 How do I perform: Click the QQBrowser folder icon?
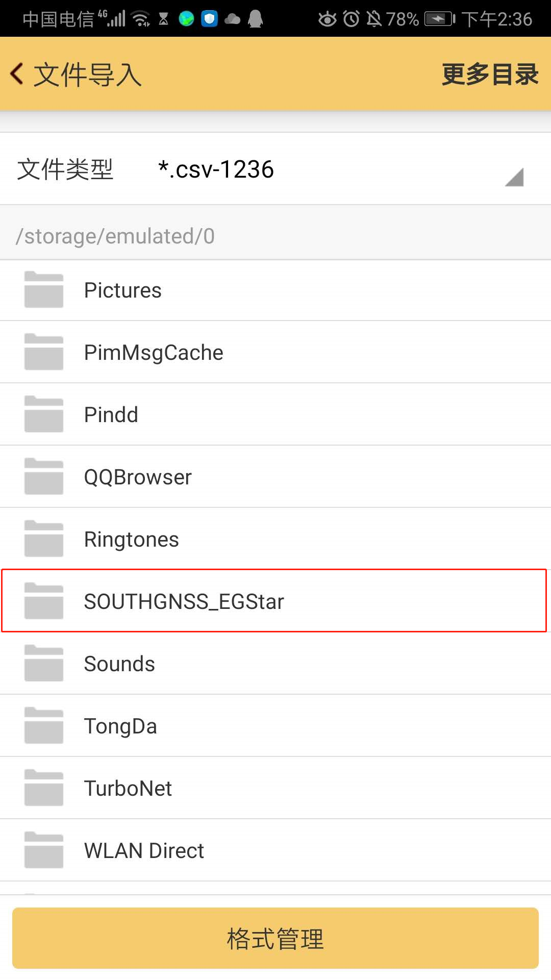coord(44,477)
